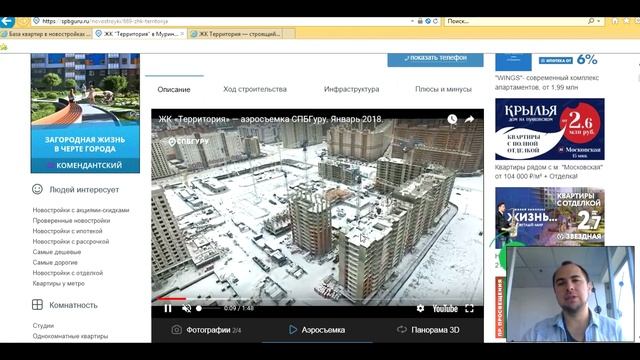Go back with the browser back arrow
Viewport: 640px width, 360px height.
7,22
